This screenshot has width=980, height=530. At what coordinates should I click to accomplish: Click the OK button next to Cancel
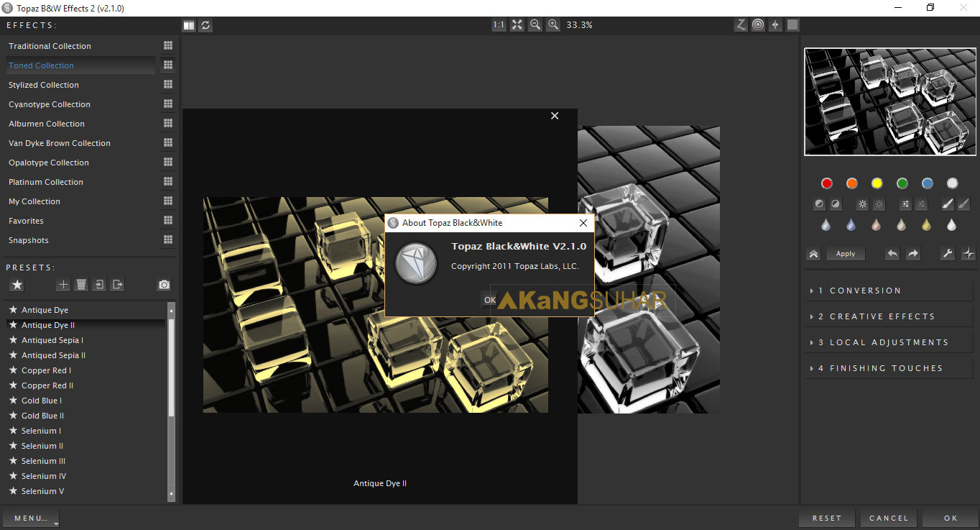pyautogui.click(x=951, y=518)
